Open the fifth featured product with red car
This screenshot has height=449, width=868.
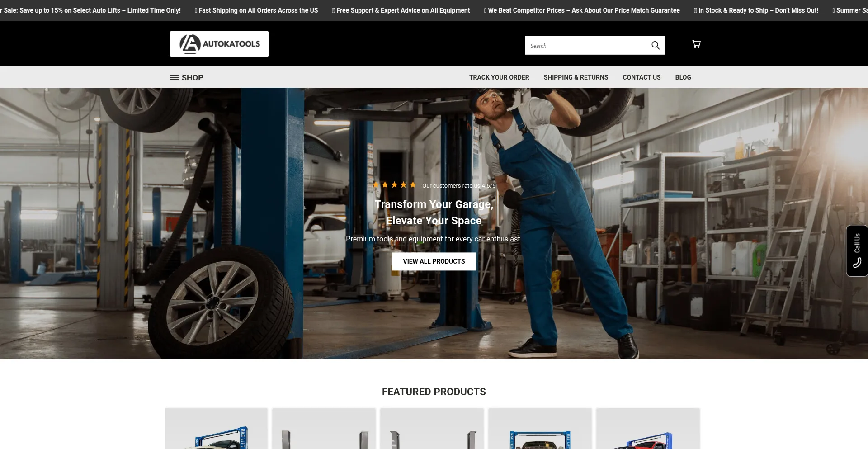[x=648, y=429]
